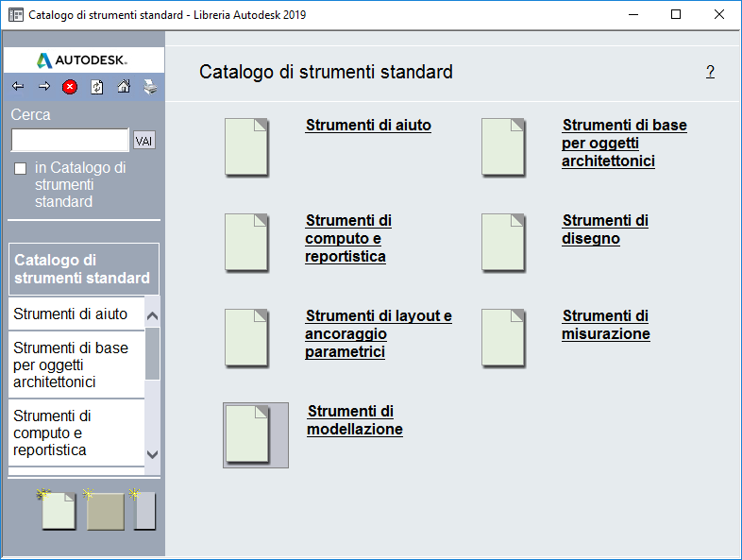Screen dimensions: 742x560
Task: Click the back arrow navigation icon
Action: tap(18, 87)
